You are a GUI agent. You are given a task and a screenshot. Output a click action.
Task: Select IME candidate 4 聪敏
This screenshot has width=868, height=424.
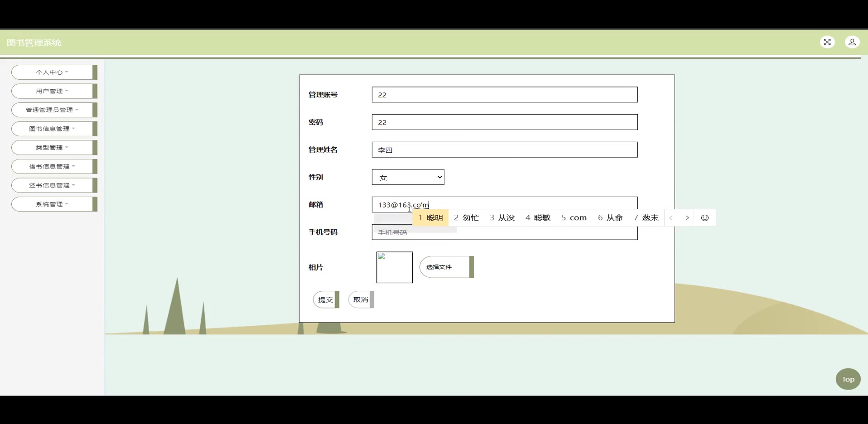click(x=538, y=218)
